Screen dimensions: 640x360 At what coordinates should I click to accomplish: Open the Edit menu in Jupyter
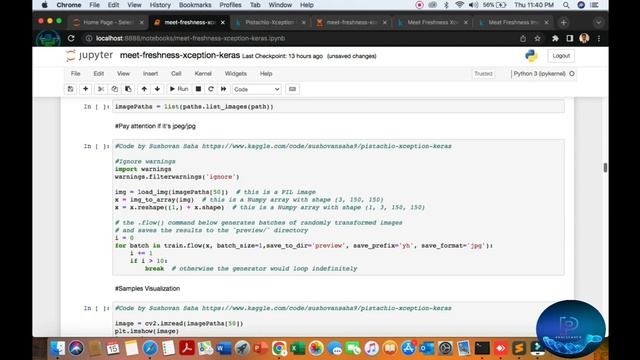point(98,73)
